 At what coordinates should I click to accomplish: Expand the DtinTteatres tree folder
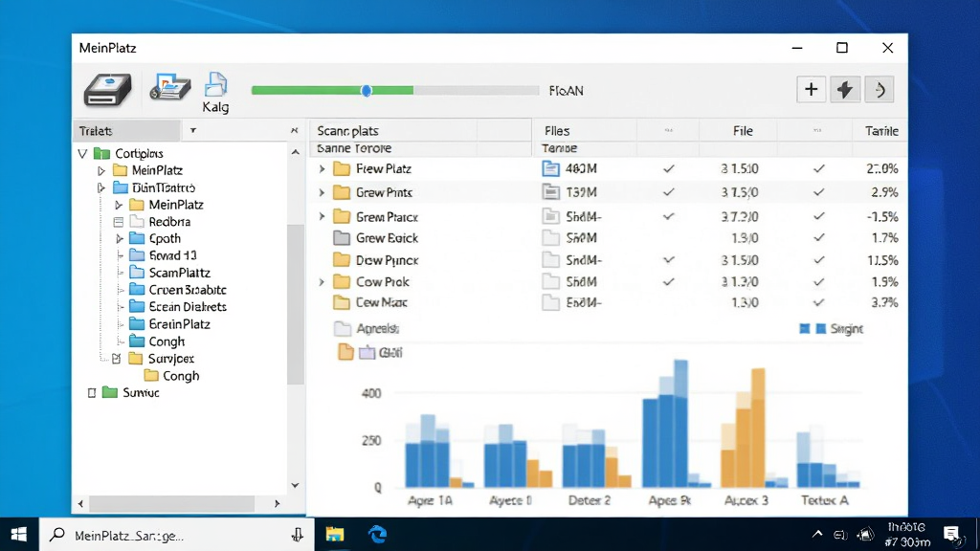click(x=101, y=187)
